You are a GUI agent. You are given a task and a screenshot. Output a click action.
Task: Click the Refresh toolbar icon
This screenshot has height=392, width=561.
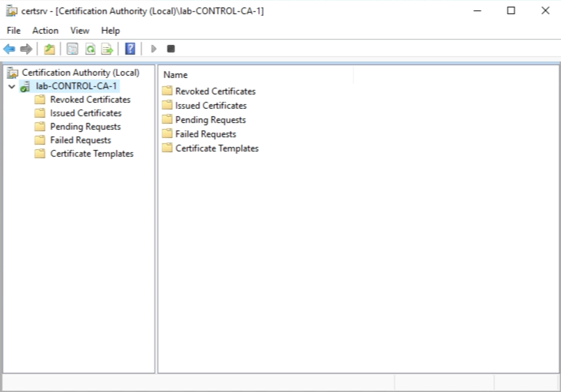point(90,49)
